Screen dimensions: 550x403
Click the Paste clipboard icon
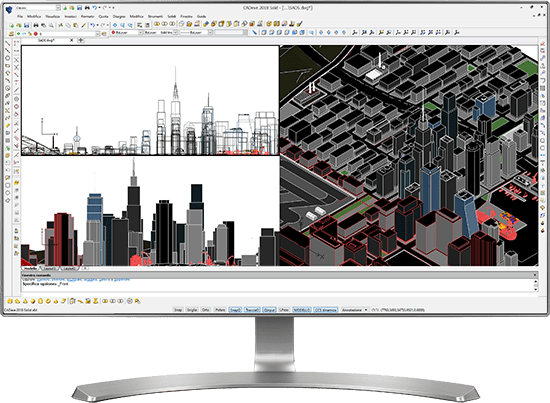click(x=75, y=25)
